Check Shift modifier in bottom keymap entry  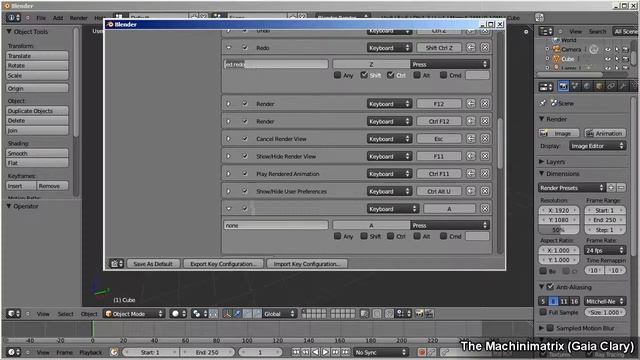tap(364, 236)
